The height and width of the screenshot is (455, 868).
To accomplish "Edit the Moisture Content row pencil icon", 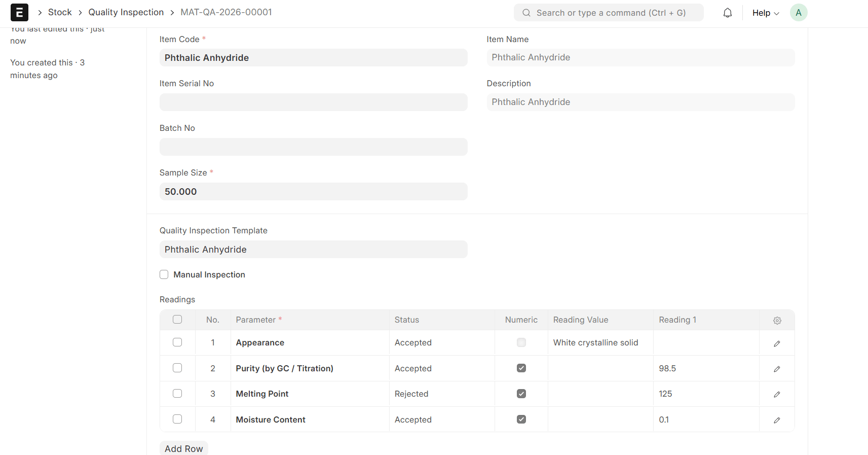I will coord(777,420).
